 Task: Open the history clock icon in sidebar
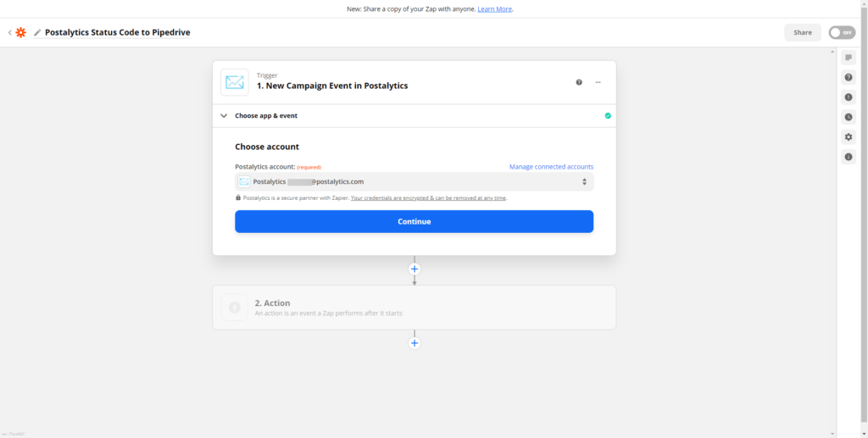point(848,117)
